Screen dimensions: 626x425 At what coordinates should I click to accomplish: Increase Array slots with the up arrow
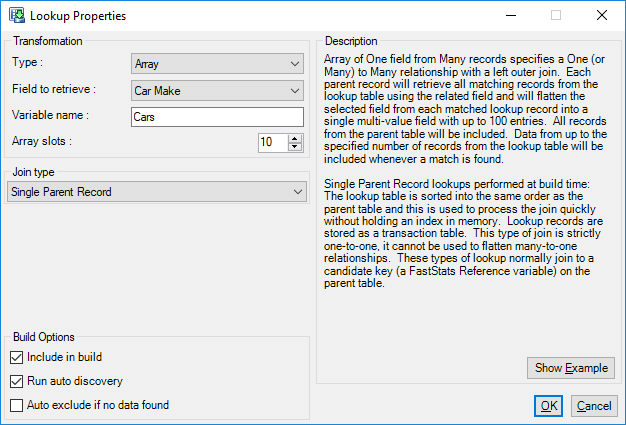[x=295, y=138]
